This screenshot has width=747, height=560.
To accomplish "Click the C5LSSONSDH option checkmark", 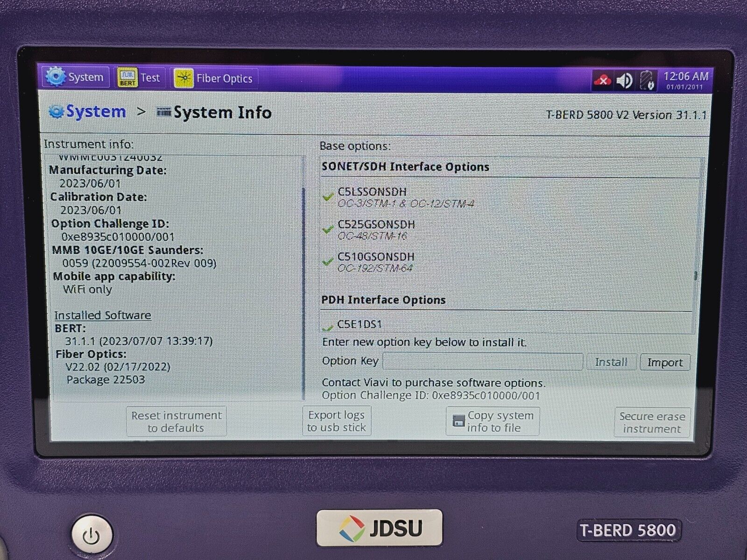I will (328, 197).
